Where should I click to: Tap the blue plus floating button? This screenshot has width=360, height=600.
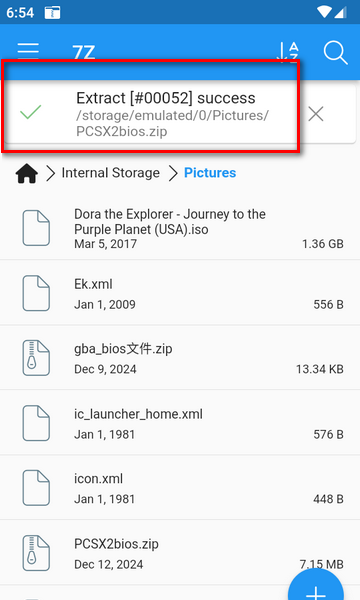click(x=316, y=585)
